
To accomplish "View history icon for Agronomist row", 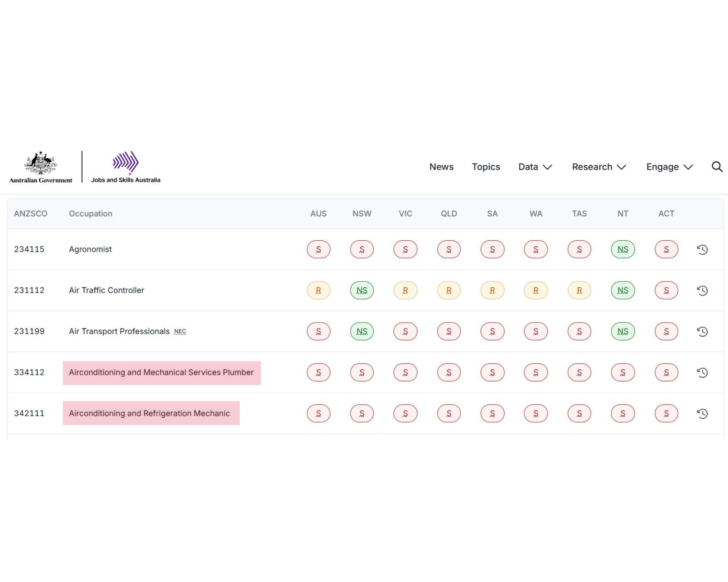I will click(702, 249).
